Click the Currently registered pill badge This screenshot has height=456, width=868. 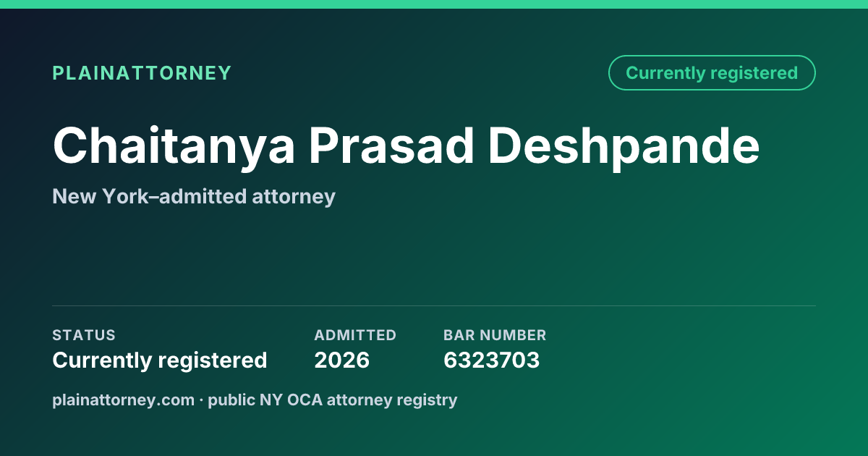click(712, 73)
